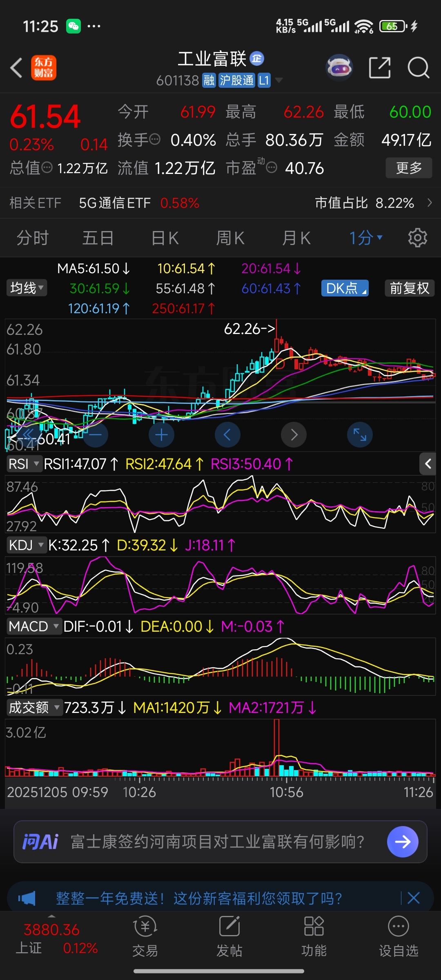The width and height of the screenshot is (441, 980).
Task: Tap the L1 level badge
Action: point(264,80)
